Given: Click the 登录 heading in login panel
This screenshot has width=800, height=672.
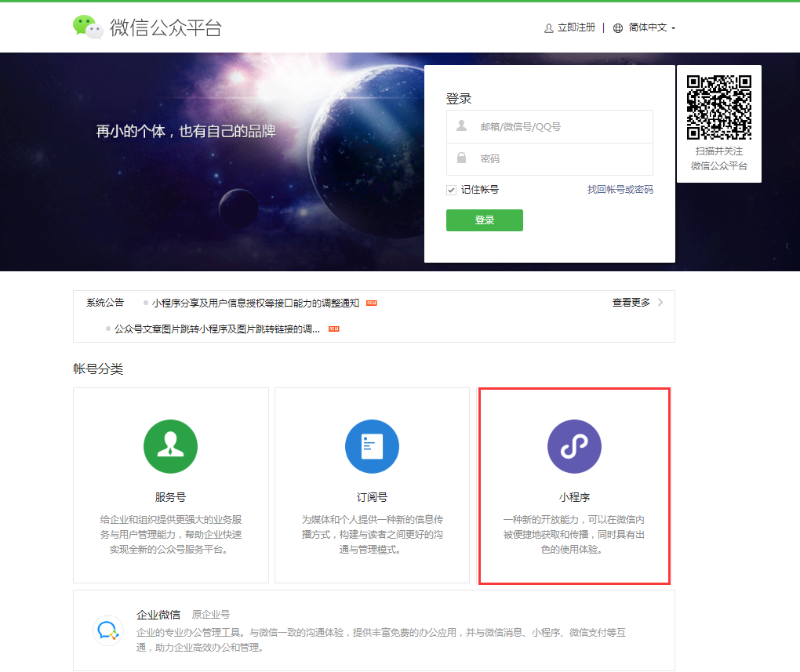Looking at the screenshot, I should tap(459, 99).
